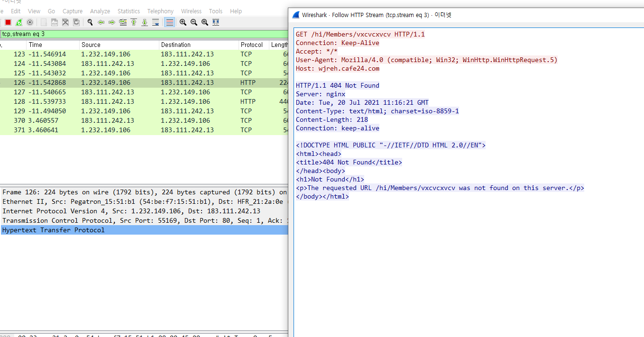Screen dimensions: 644x337
Task: Click the Open capture file icon
Action: click(44, 22)
